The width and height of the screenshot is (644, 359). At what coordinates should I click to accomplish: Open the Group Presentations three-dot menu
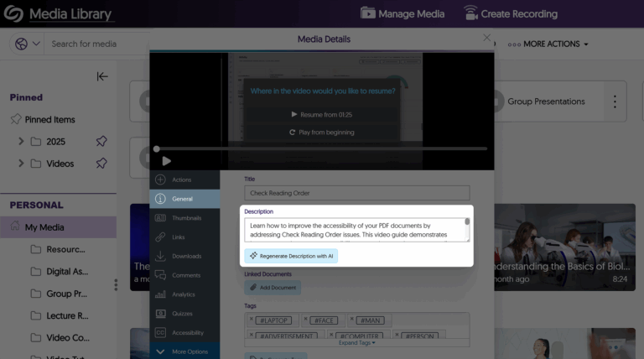click(x=615, y=101)
